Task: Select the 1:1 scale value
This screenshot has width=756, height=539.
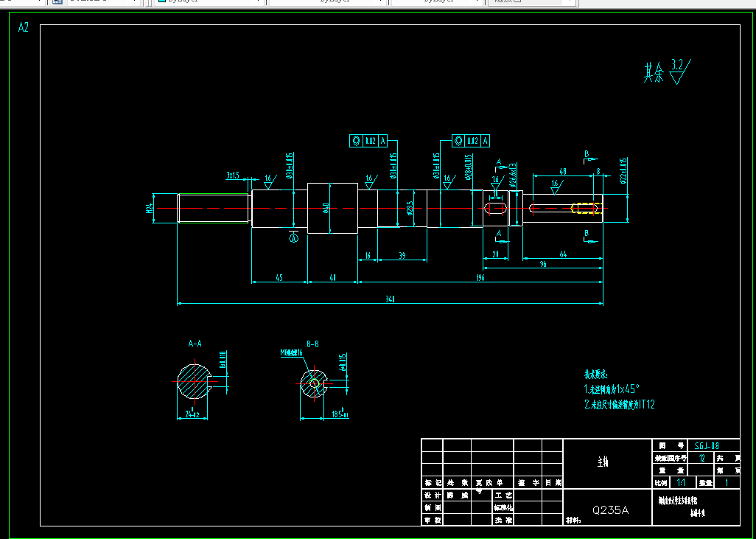Action: tap(681, 482)
